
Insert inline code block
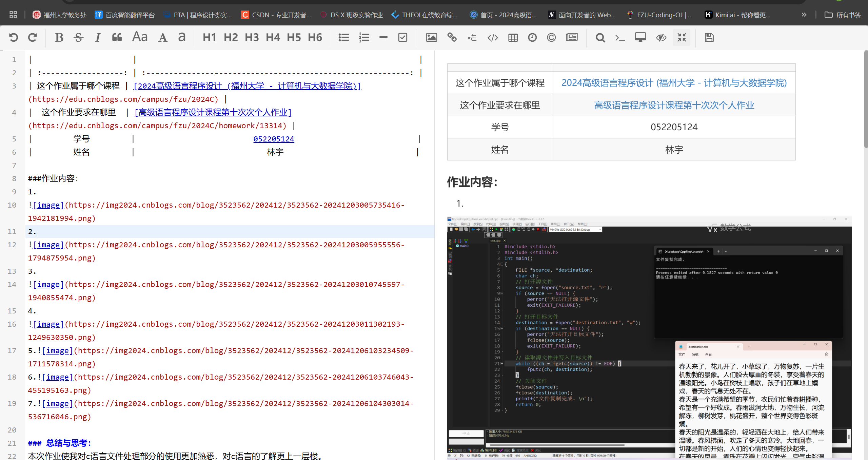(492, 37)
